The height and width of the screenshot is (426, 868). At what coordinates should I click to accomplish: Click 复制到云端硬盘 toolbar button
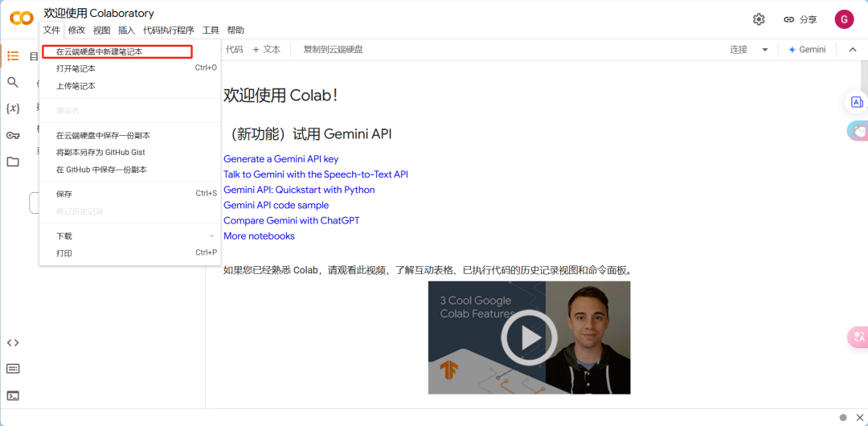pos(333,49)
